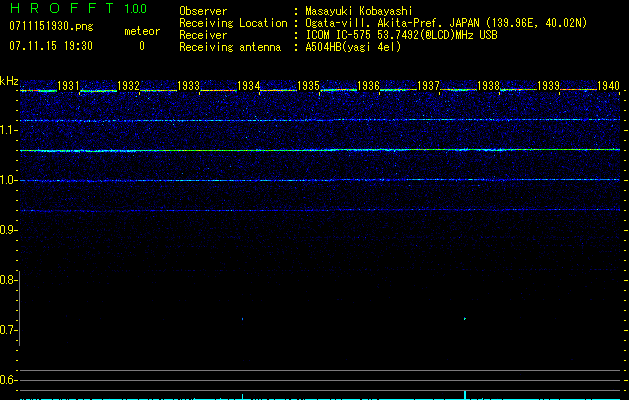Select the 1.0 kHz axis label
The height and width of the screenshot is (400, 629).
coord(8,180)
